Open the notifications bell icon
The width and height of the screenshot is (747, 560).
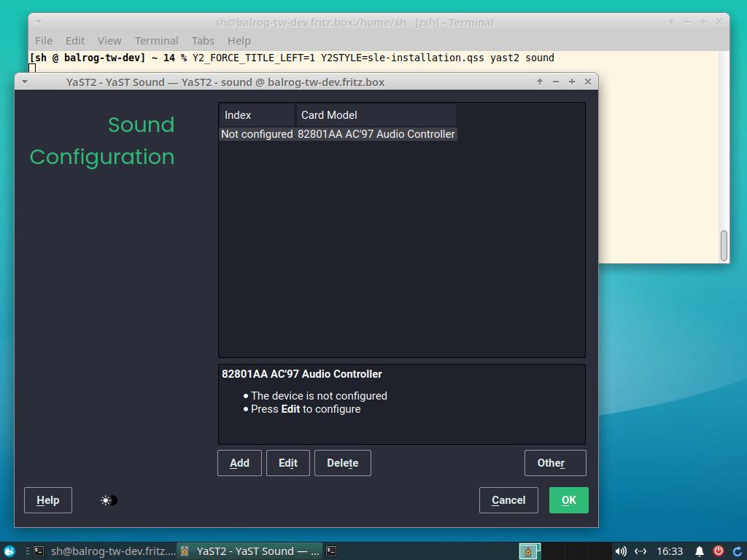(x=699, y=551)
